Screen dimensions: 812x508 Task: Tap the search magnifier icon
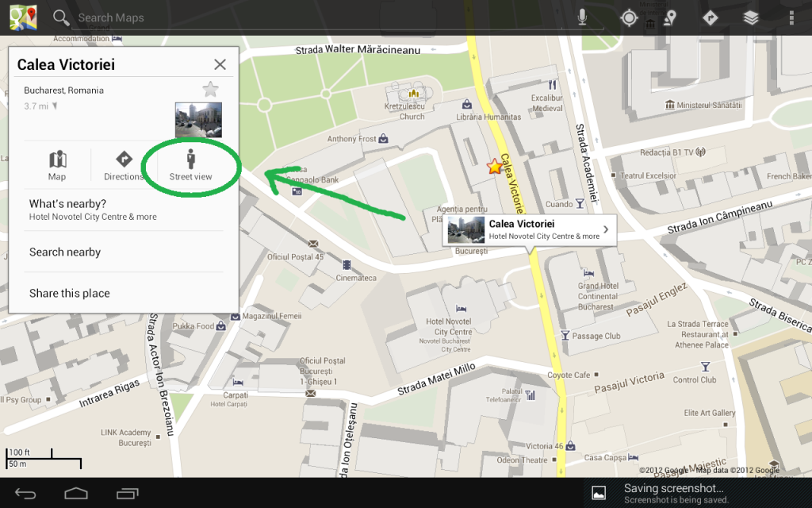(60, 17)
